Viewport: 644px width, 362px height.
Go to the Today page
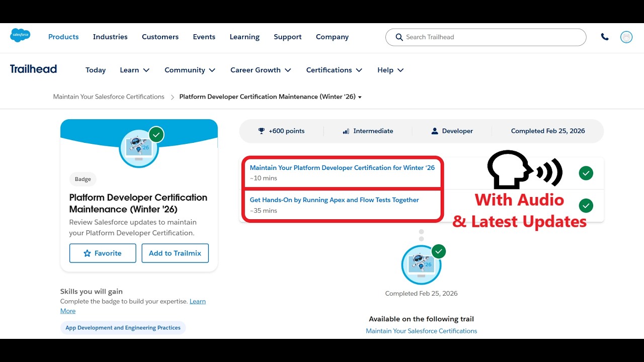[x=96, y=70]
